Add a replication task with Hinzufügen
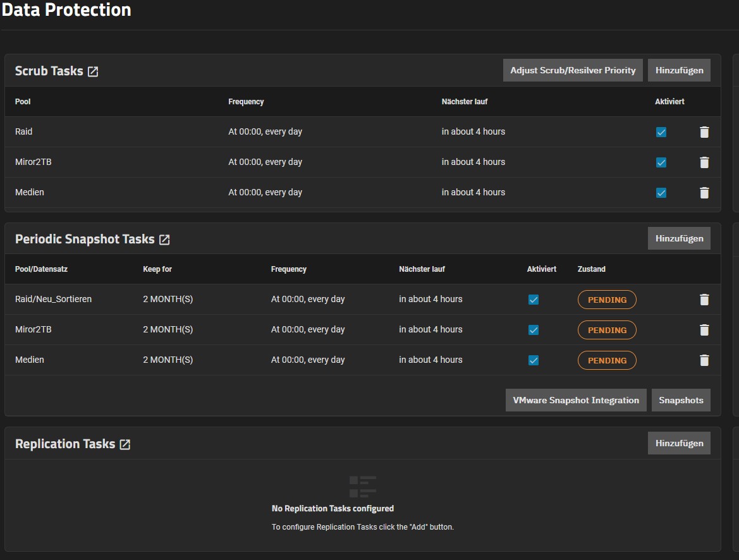This screenshot has height=560, width=739. (679, 443)
